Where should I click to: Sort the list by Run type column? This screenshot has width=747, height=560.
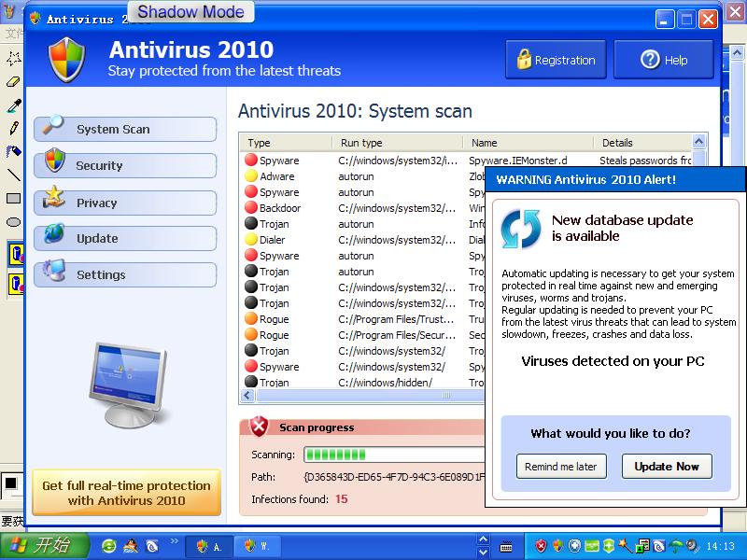click(x=398, y=143)
